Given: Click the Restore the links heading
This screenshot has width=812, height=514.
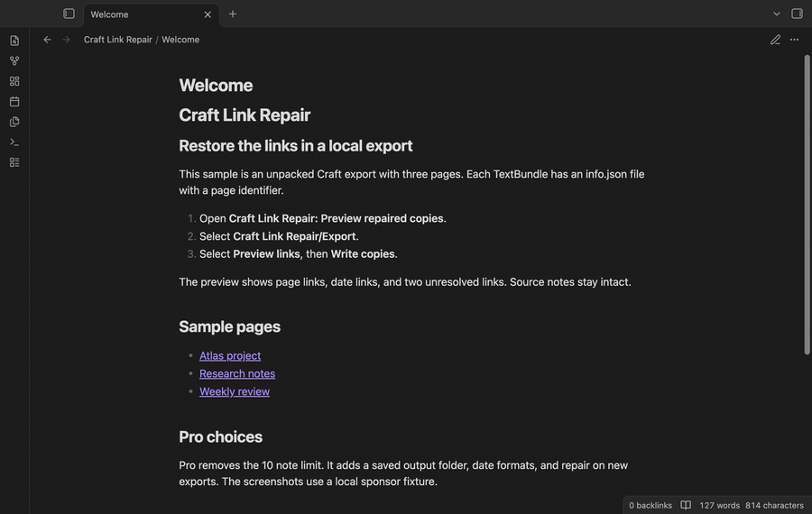Looking at the screenshot, I should tap(296, 146).
